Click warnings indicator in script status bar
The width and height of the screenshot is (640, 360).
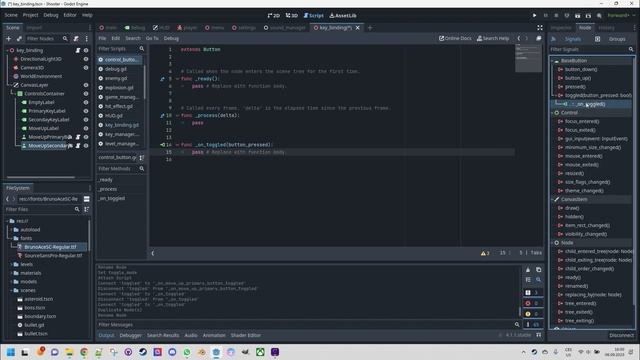[485, 253]
